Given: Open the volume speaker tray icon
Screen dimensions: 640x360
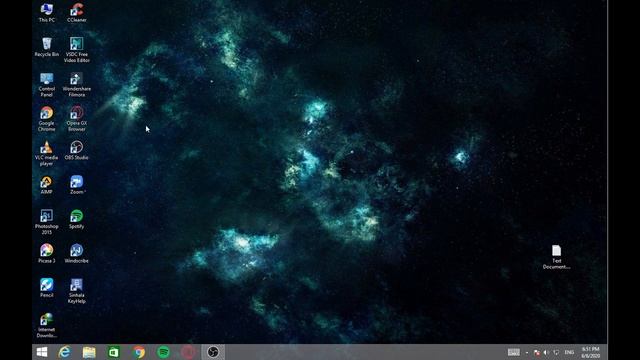Looking at the screenshot, I should click(x=546, y=352).
